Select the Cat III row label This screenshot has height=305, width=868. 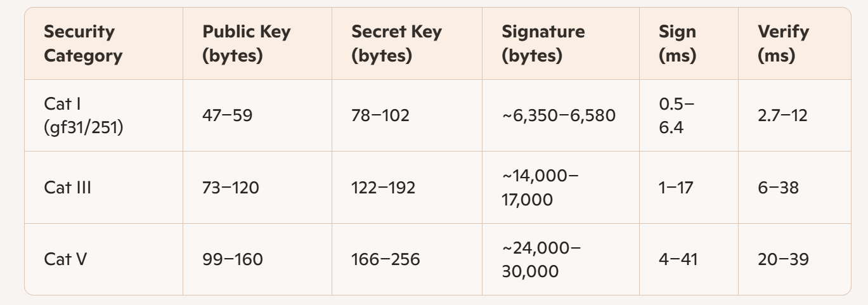pyautogui.click(x=68, y=188)
